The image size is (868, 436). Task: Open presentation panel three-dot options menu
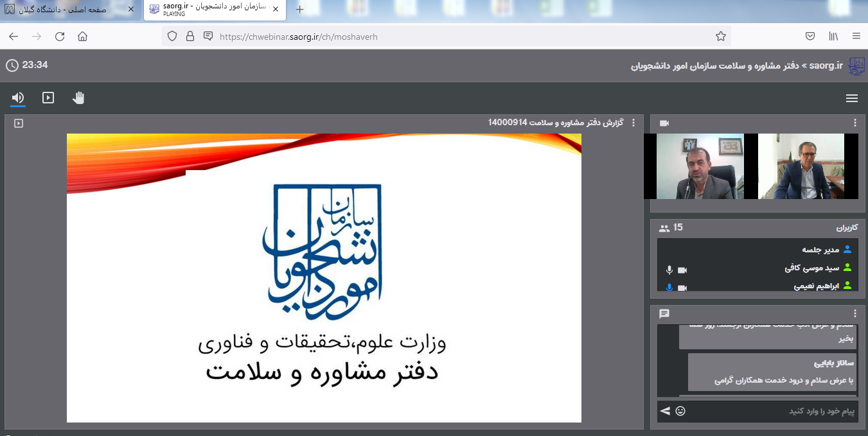pos(633,123)
